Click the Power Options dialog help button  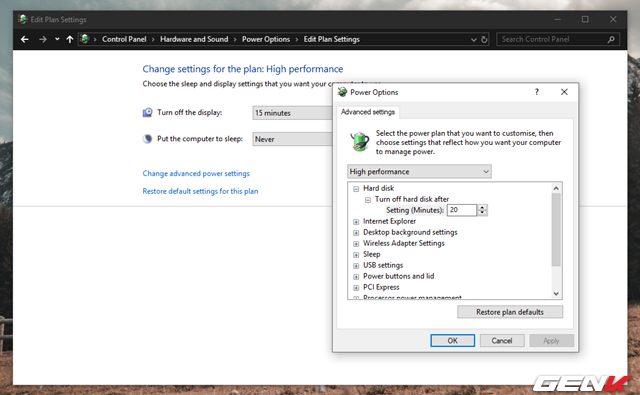pyautogui.click(x=537, y=92)
